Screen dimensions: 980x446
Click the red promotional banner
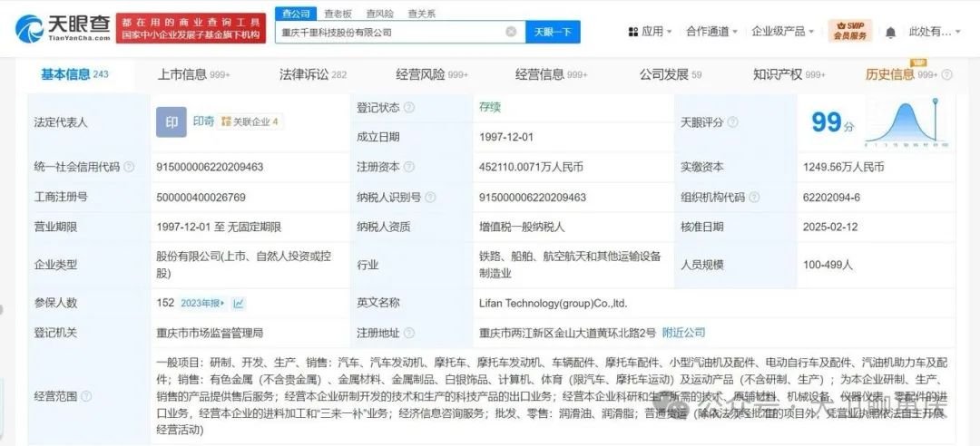[191, 28]
